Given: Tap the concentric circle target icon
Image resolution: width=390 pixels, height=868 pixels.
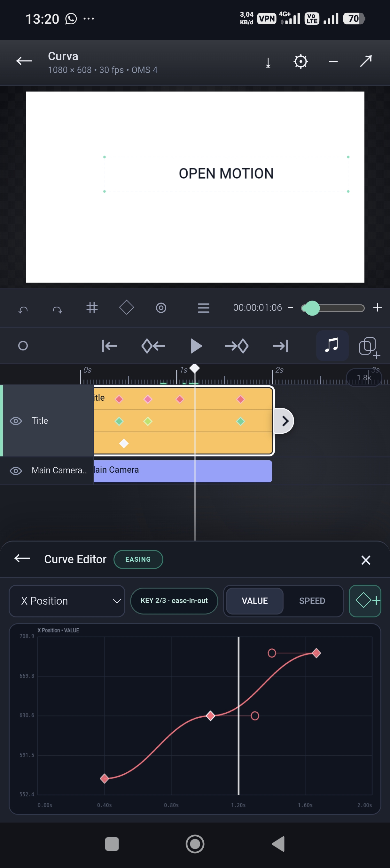Looking at the screenshot, I should (161, 308).
